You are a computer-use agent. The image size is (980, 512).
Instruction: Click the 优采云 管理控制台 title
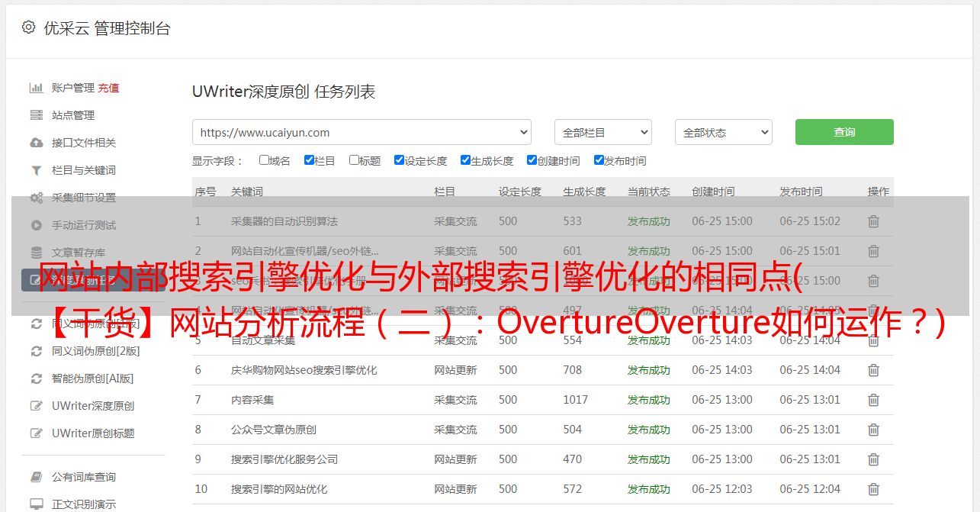tap(107, 28)
